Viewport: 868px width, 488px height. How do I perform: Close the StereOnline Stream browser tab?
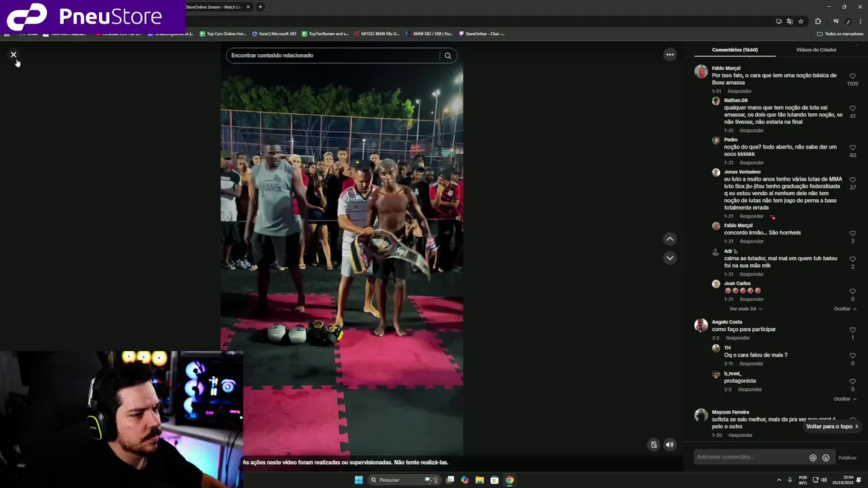pos(248,7)
